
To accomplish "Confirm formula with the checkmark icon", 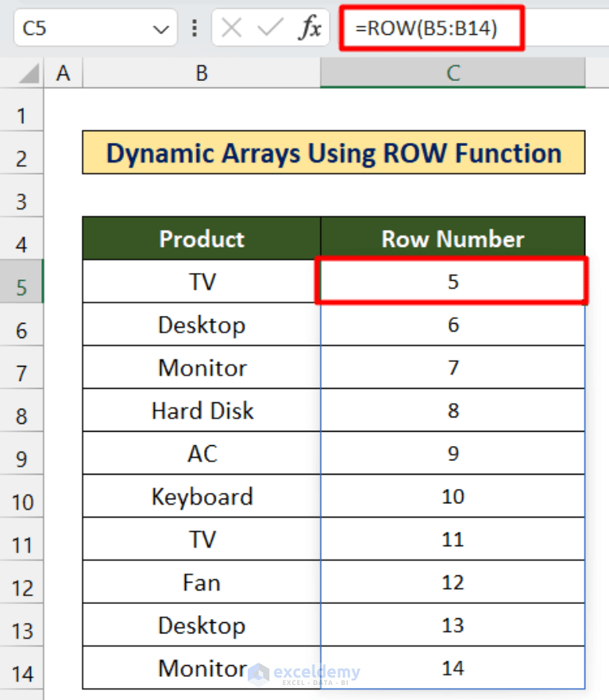I will click(270, 28).
